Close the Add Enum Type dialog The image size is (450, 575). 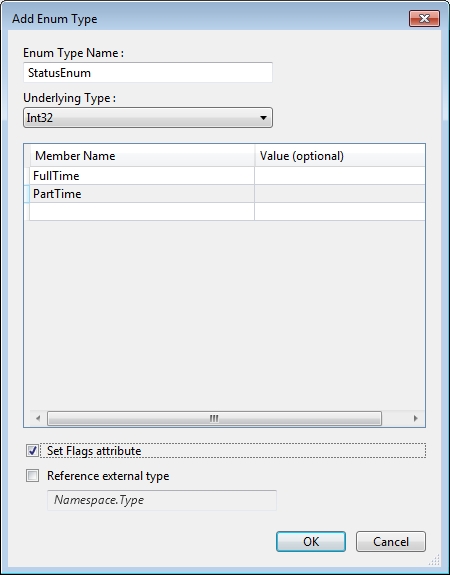[424, 18]
